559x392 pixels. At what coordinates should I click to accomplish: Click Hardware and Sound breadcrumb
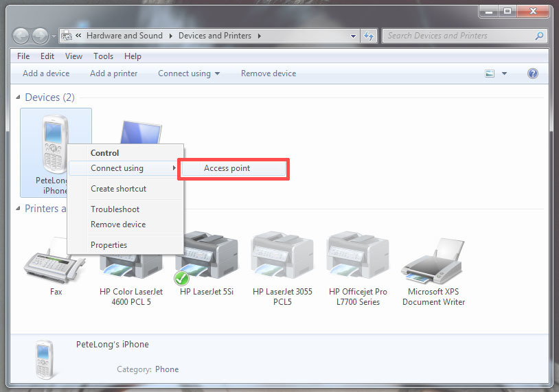124,36
